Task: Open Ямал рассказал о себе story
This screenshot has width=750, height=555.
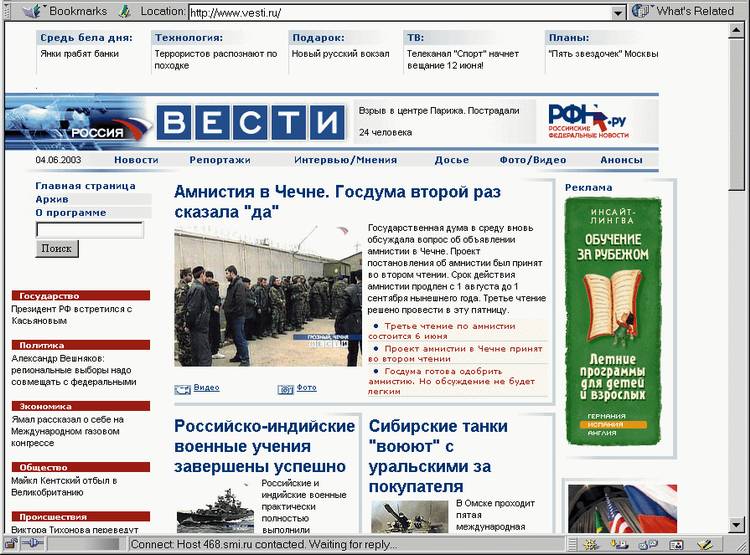Action: (67, 431)
